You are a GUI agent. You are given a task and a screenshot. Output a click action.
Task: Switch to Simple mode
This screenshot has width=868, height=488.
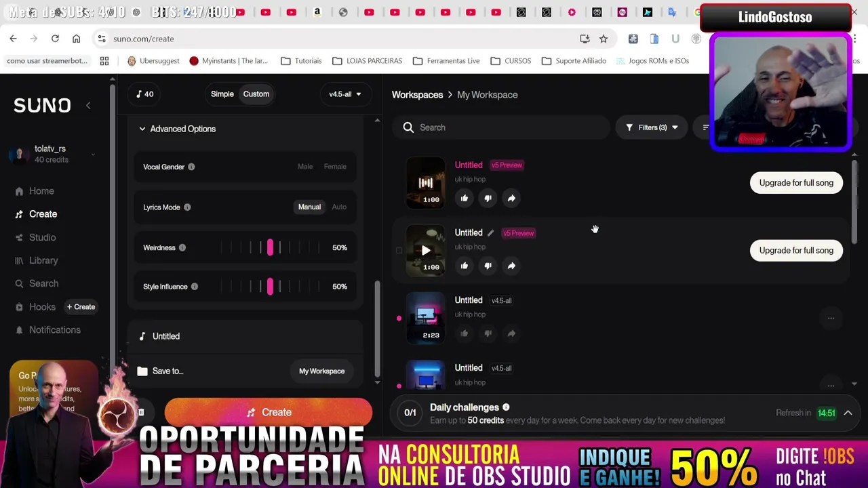coord(222,94)
